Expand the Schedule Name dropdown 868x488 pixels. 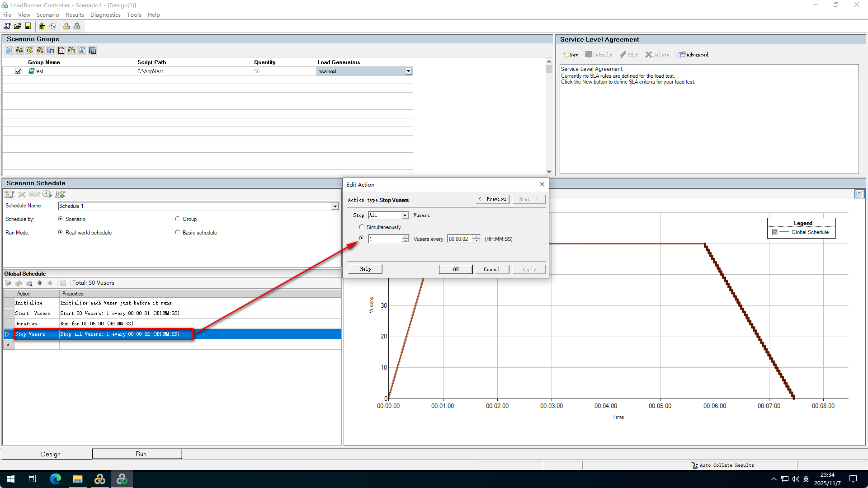pyautogui.click(x=335, y=206)
